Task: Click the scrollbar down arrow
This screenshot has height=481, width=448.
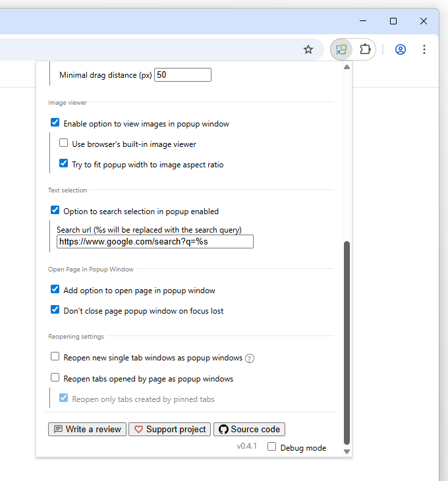Action: 347,451
